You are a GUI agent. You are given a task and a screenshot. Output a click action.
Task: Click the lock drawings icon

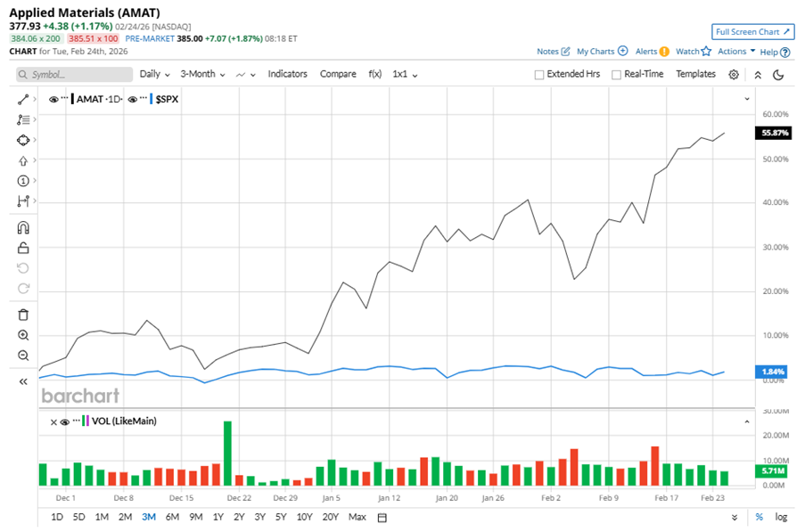pos(24,248)
